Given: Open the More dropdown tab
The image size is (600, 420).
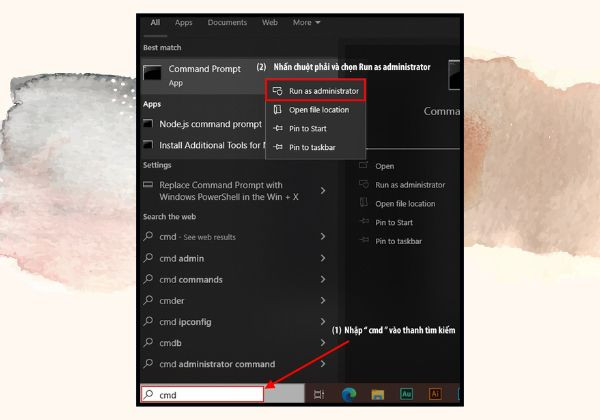Looking at the screenshot, I should pos(307,23).
